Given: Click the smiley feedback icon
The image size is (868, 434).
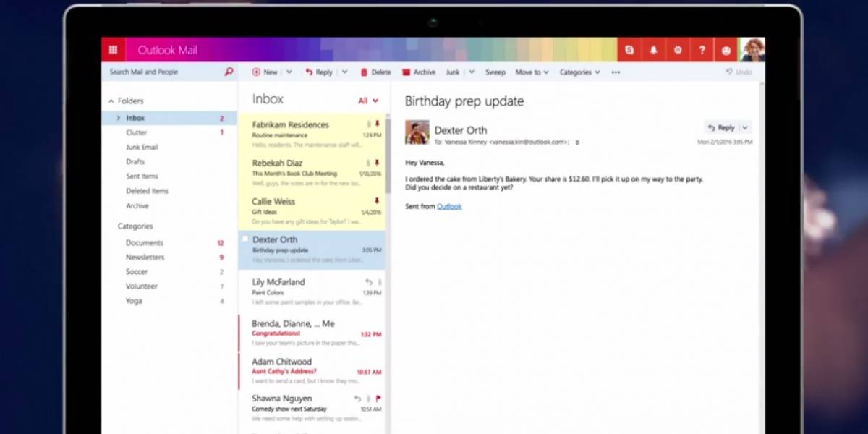Looking at the screenshot, I should 726,50.
